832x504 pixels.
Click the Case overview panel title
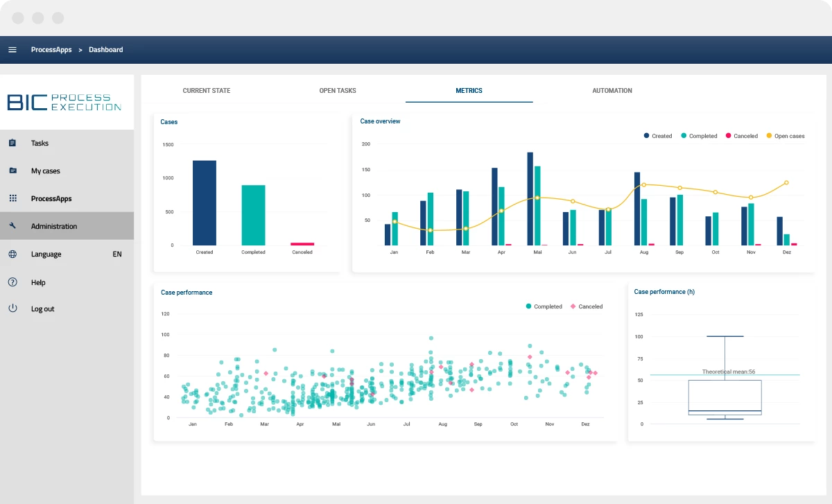pos(380,121)
